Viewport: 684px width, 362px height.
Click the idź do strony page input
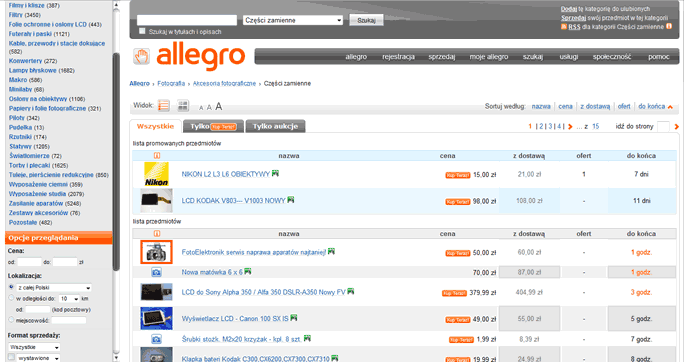coord(663,126)
